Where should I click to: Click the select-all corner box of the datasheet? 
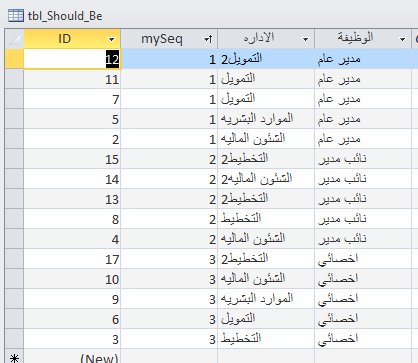pos(14,39)
